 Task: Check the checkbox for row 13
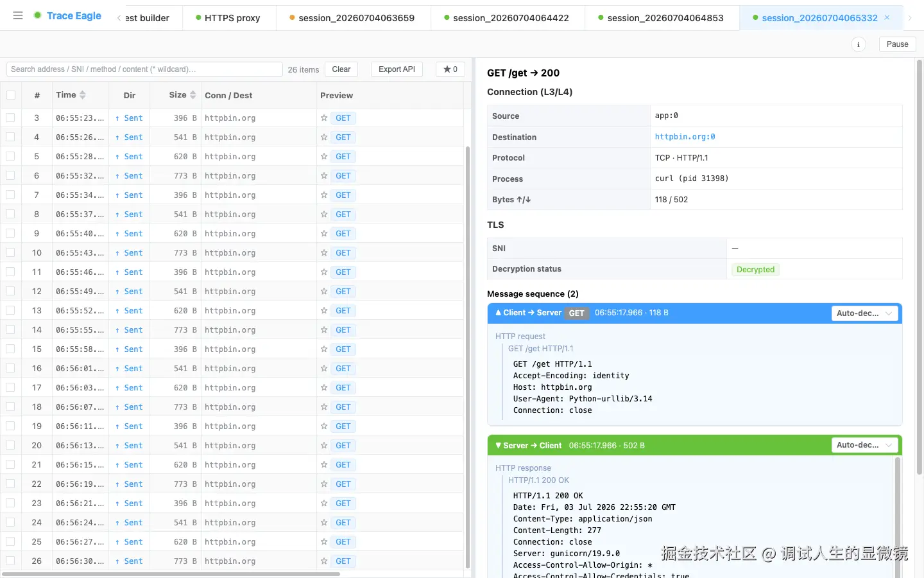tap(11, 310)
